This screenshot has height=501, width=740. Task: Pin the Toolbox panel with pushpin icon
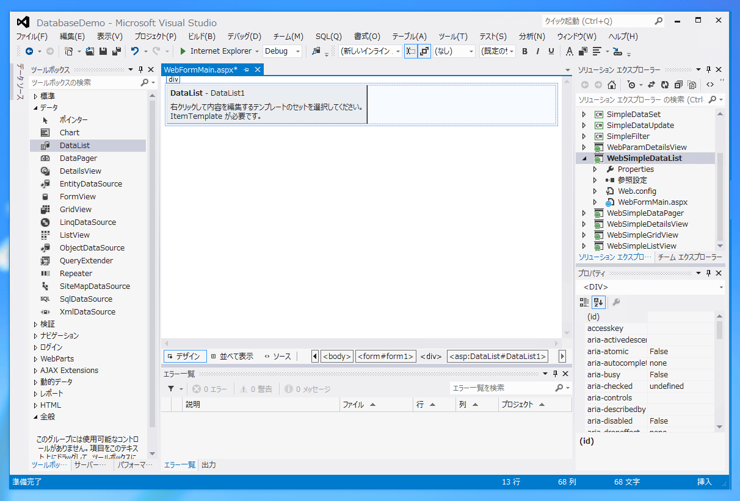[x=141, y=69]
